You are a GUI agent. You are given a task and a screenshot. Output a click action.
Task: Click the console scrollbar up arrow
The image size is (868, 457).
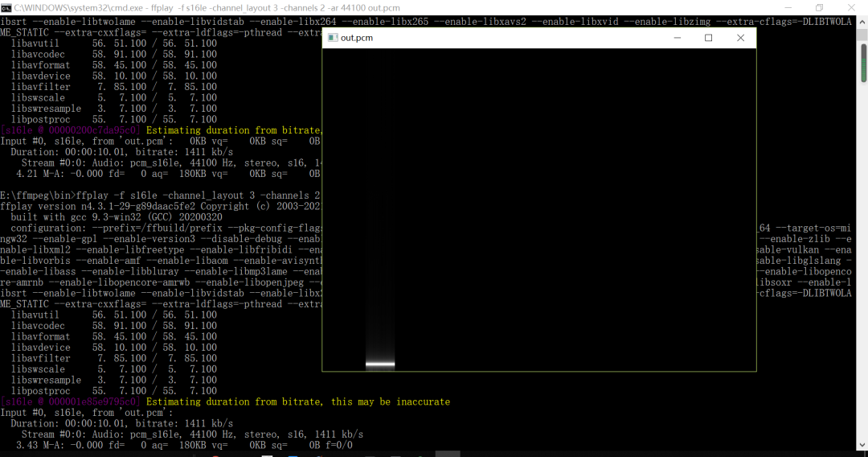pyautogui.click(x=862, y=23)
